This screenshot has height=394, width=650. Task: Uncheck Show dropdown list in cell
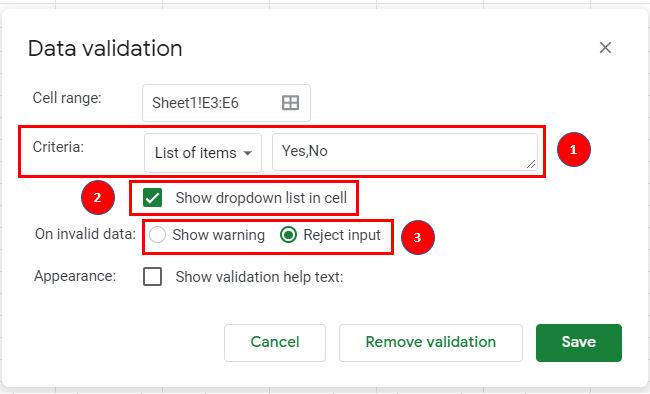[x=152, y=197]
